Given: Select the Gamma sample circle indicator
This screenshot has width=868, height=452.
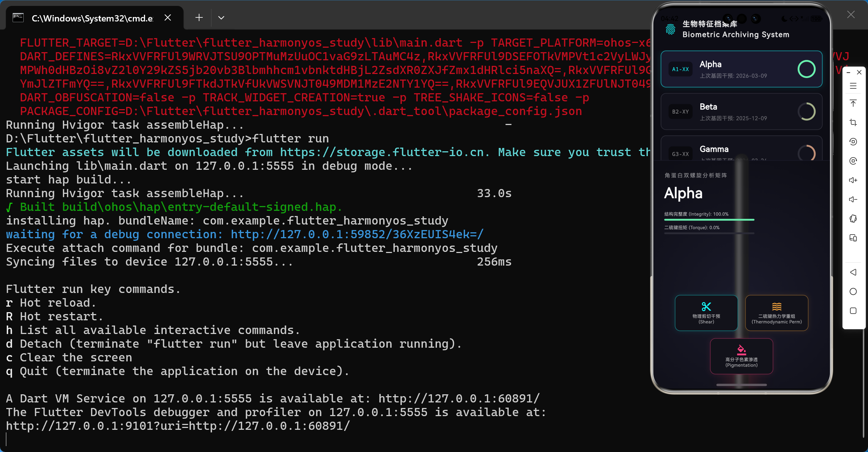Looking at the screenshot, I should click(806, 153).
